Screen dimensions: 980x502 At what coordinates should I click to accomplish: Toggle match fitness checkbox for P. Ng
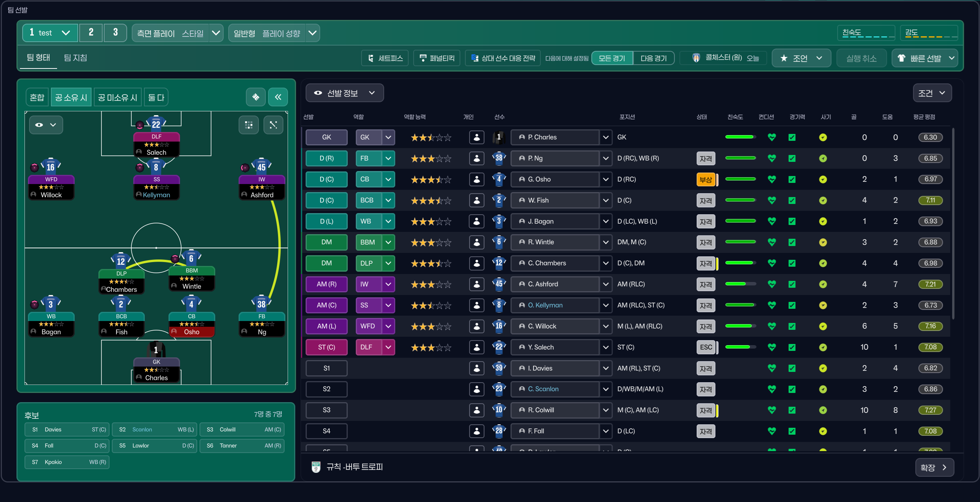pos(792,158)
